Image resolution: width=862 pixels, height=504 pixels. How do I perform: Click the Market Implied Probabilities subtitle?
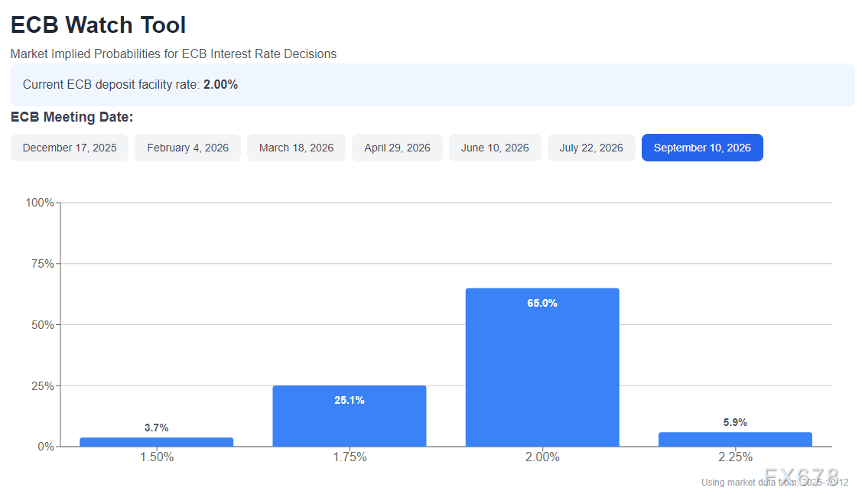[174, 54]
